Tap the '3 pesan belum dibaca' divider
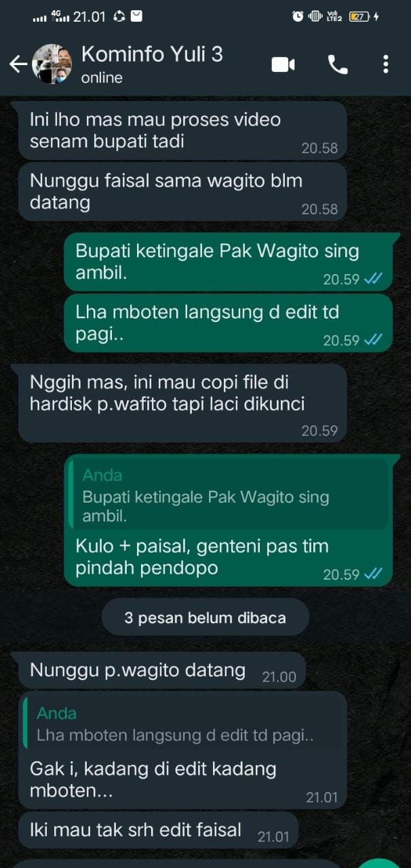 click(206, 618)
